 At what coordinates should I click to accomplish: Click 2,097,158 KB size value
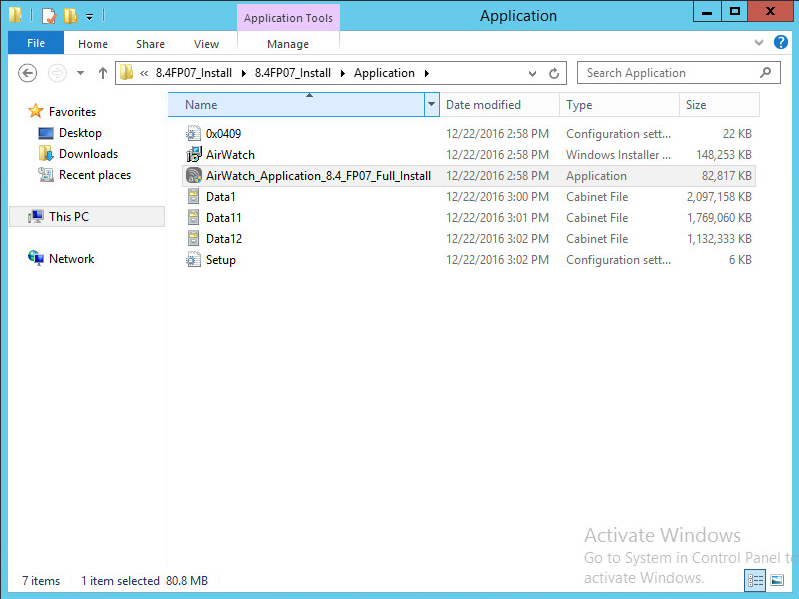pos(719,197)
